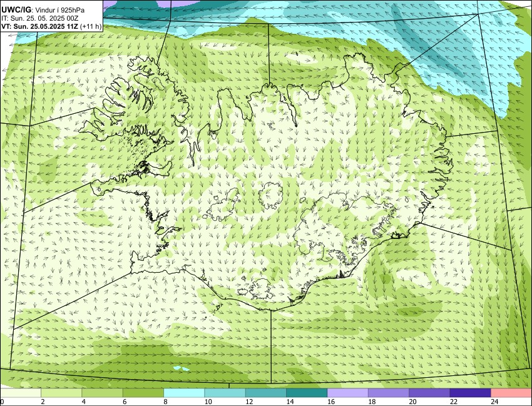Image resolution: width=532 pixels, height=406 pixels.
Task: Click the cyan legend swatch for 10–12
Action: 225,393
